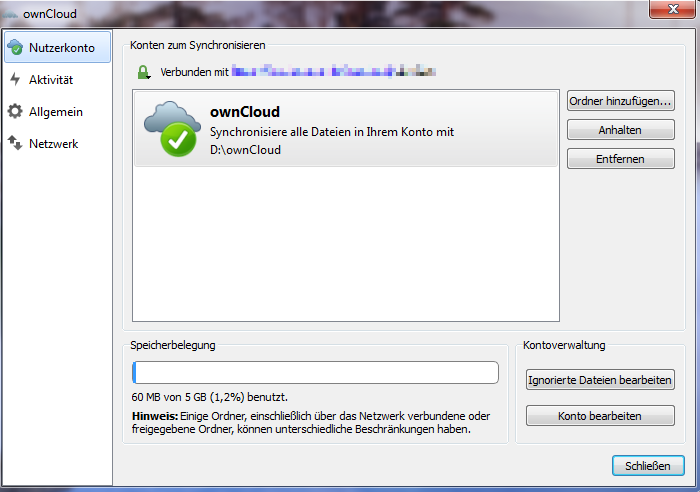This screenshot has height=492, width=700.
Task: Open the Allgemein settings section
Action: click(58, 112)
